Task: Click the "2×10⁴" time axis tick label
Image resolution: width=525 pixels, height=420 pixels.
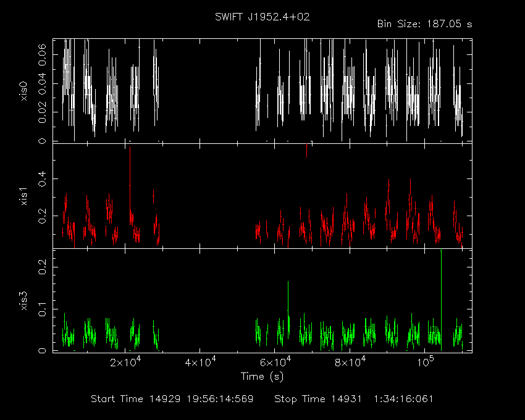Action: coord(125,362)
